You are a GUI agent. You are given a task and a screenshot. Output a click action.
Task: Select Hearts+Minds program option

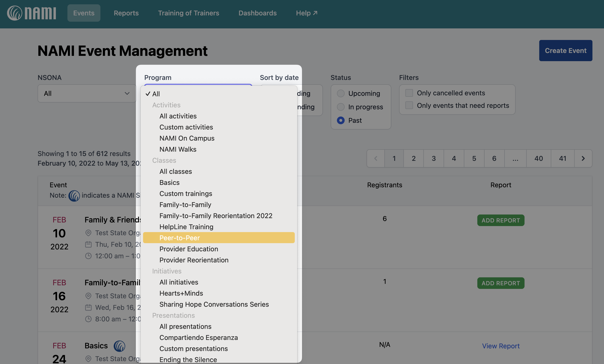point(219,293)
